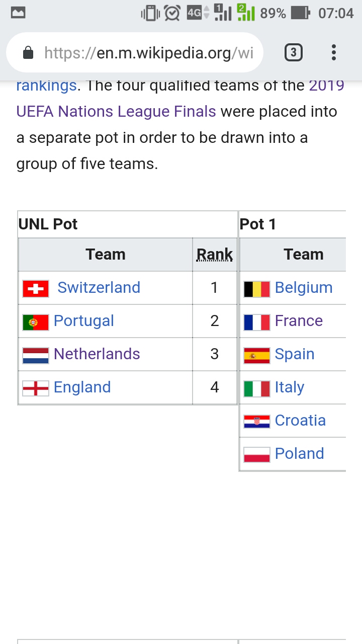The height and width of the screenshot is (644, 362).
Task: Open the Poland team link
Action: (x=299, y=454)
